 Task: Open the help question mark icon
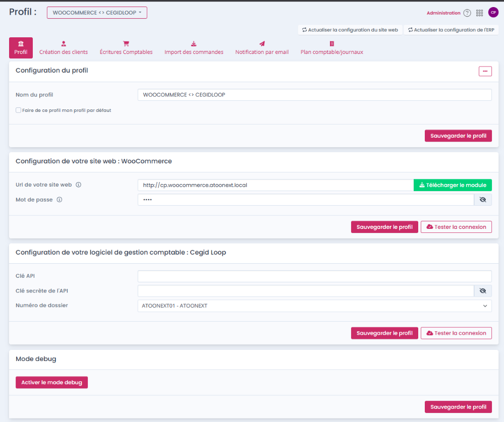467,13
